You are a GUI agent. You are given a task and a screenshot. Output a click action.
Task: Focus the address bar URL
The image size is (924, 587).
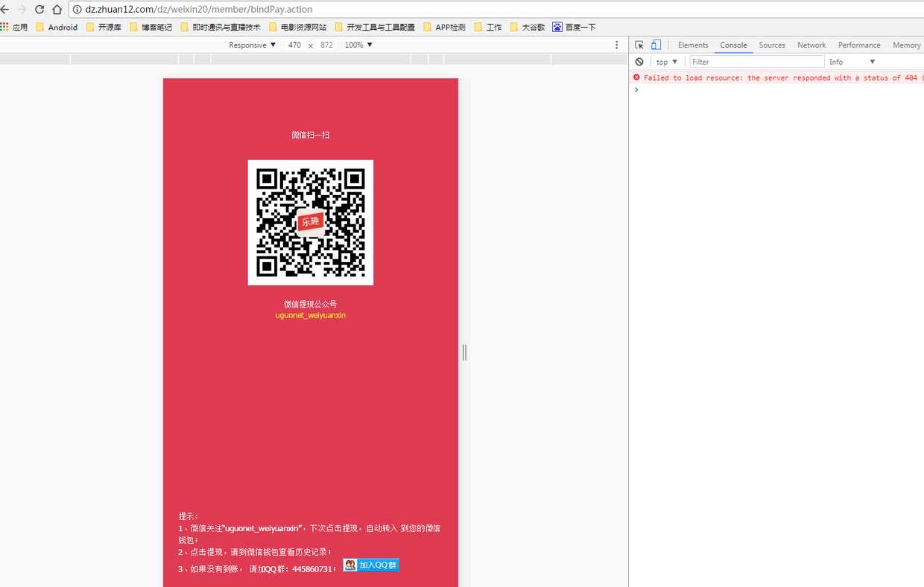point(198,10)
